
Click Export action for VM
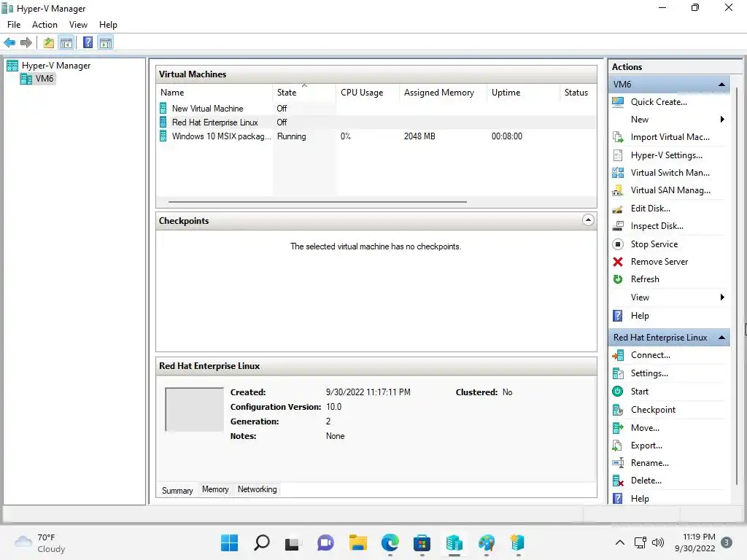click(x=646, y=446)
